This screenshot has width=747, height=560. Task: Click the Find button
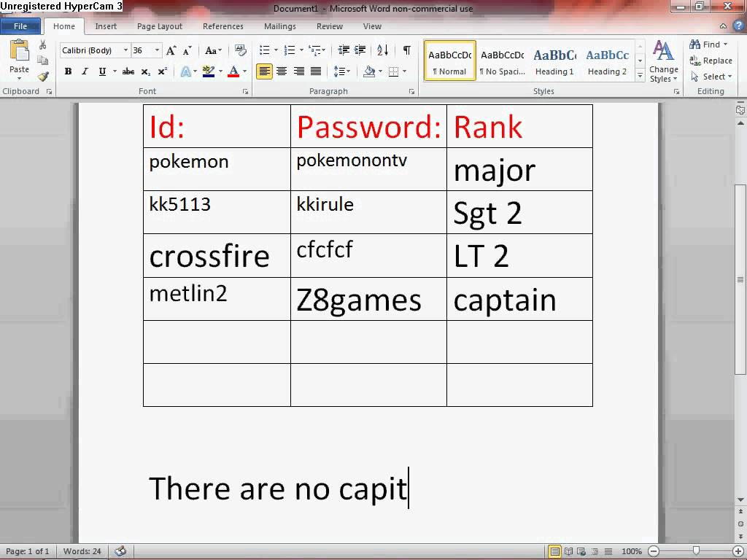pos(708,44)
